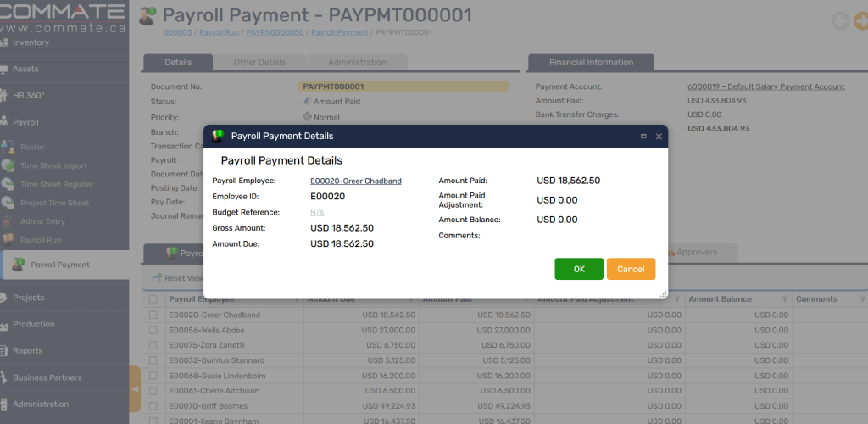Click Cancel in Payroll Payment Details dialog
Image resolution: width=868 pixels, height=424 pixels.
click(x=631, y=269)
